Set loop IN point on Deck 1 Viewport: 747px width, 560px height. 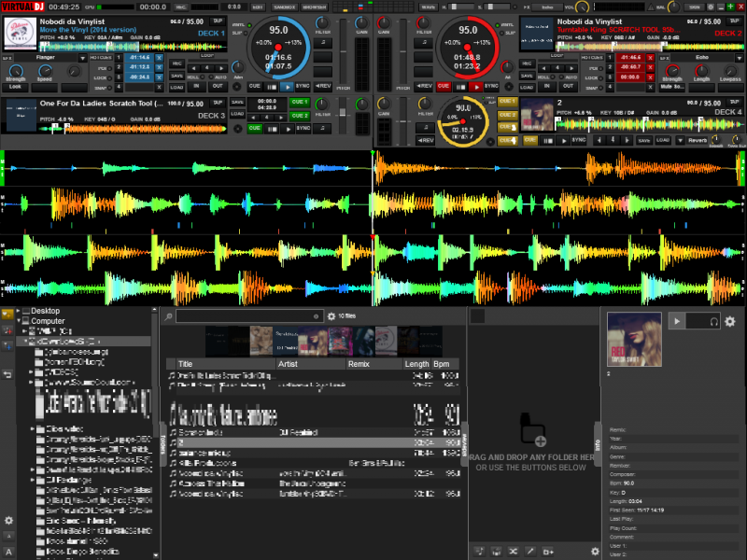pos(196,86)
